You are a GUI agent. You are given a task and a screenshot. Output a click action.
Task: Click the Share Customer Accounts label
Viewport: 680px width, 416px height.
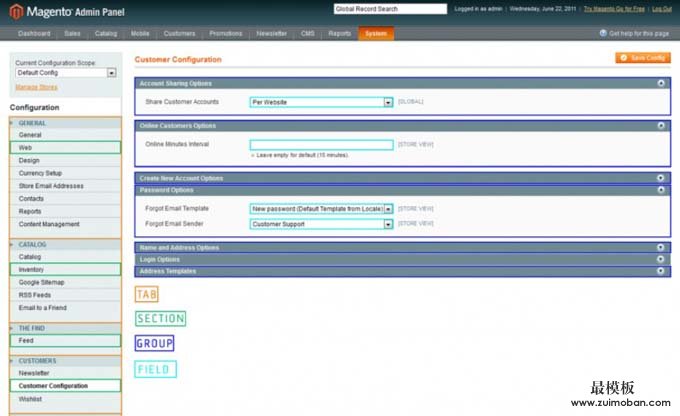click(x=182, y=102)
